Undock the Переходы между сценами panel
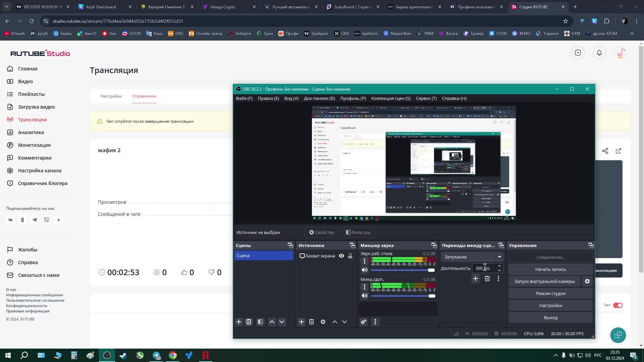This screenshot has height=362, width=644. (501, 245)
